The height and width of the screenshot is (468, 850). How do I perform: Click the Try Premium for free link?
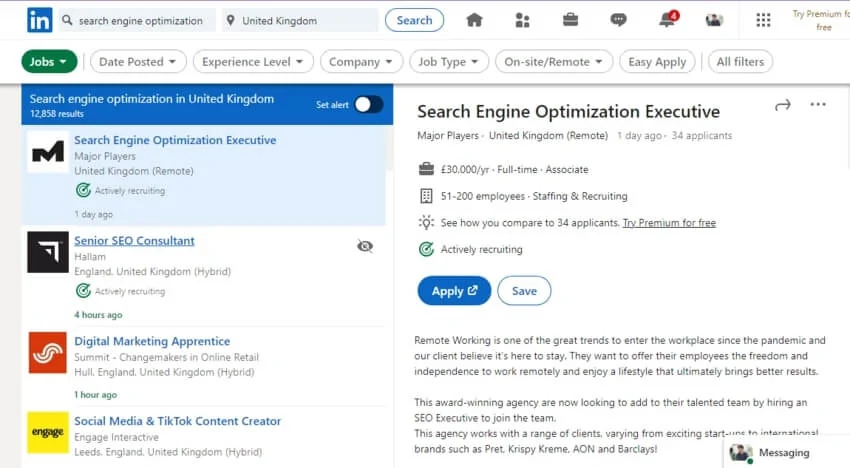coord(669,223)
